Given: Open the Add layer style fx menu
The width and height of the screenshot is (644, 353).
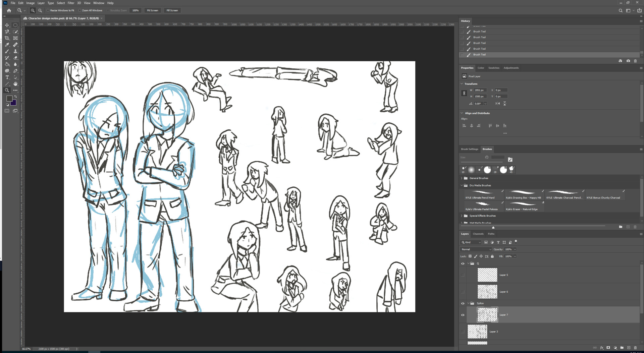Looking at the screenshot, I should point(602,348).
